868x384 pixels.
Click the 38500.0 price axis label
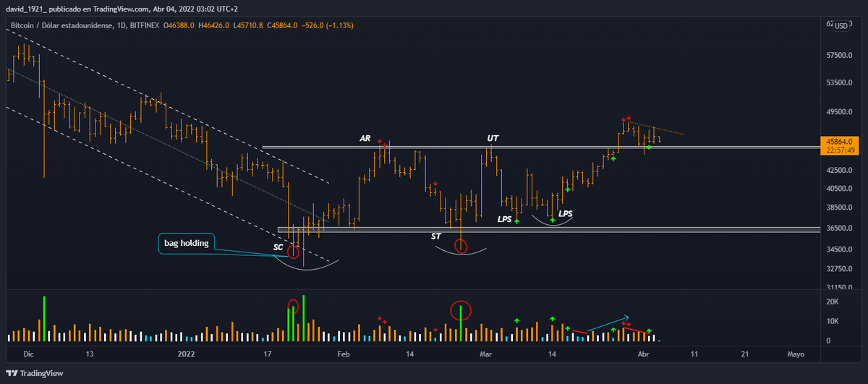(838, 208)
